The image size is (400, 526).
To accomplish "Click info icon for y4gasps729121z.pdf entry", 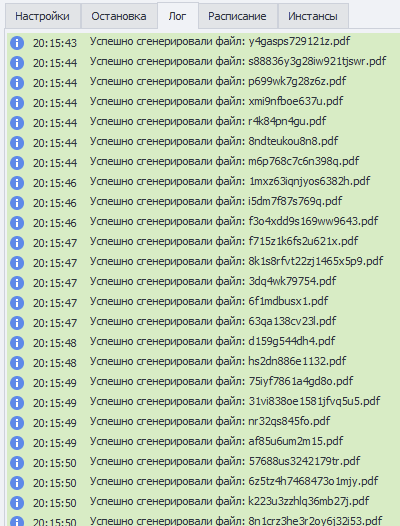I will click(x=17, y=43).
